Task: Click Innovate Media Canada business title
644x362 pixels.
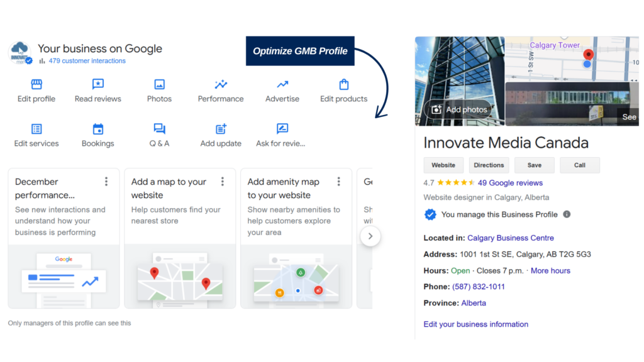Action: (506, 143)
